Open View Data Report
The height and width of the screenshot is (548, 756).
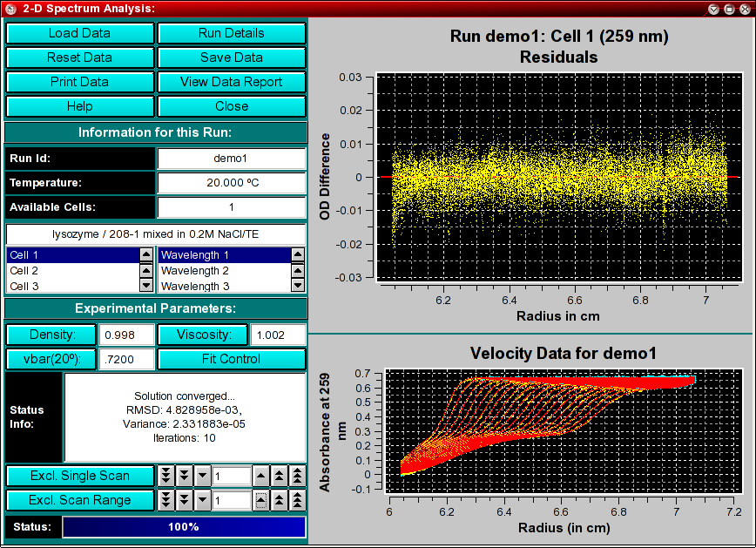pos(232,82)
